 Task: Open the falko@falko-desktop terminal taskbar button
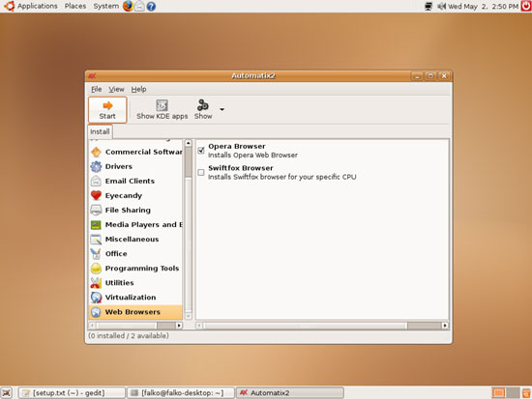point(181,393)
